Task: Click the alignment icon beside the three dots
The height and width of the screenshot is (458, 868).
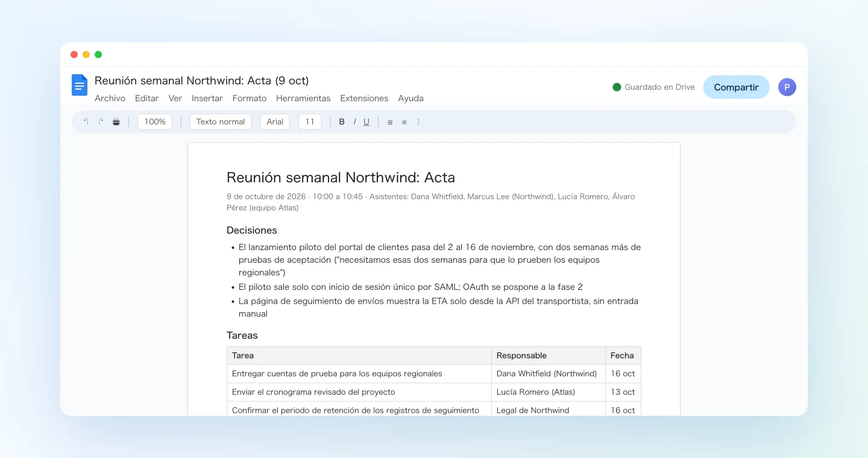Action: 404,122
